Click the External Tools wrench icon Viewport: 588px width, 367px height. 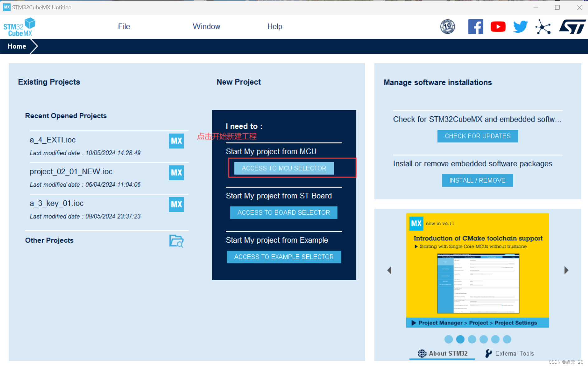click(489, 353)
